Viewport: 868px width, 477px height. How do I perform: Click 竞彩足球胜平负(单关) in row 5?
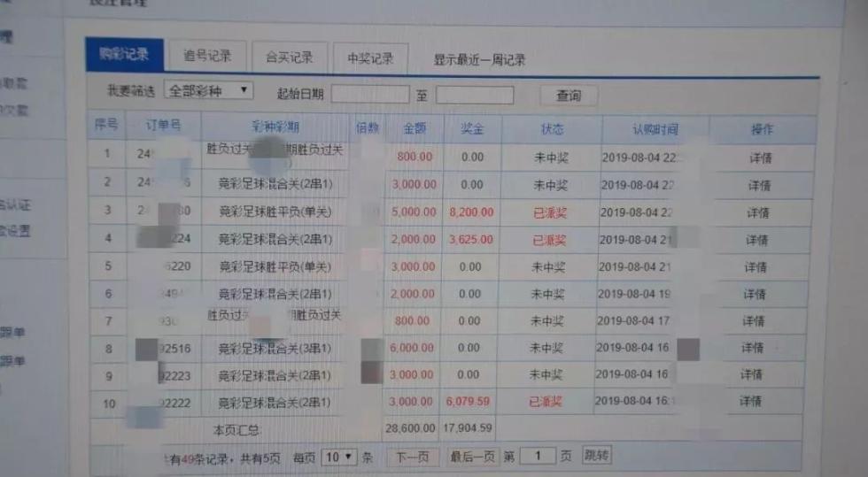[x=275, y=266]
